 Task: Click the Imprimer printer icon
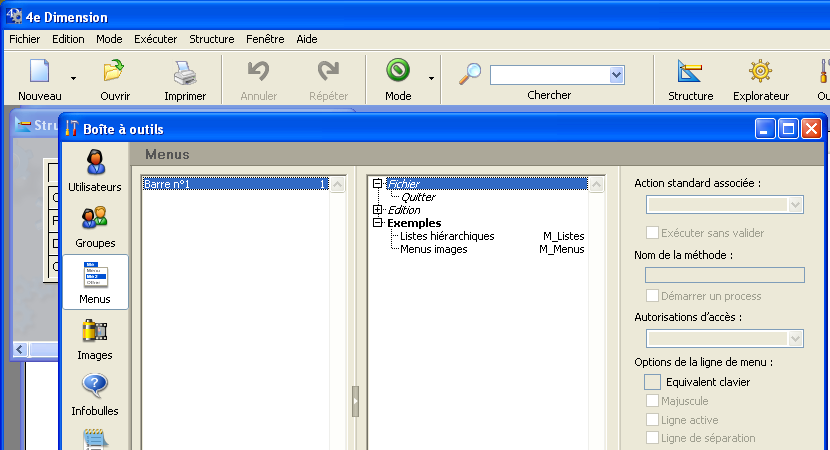[x=185, y=72]
